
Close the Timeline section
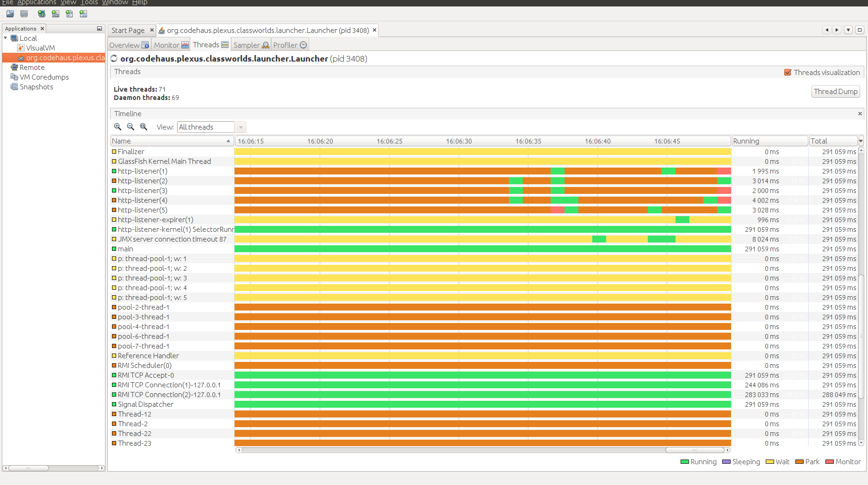point(860,114)
